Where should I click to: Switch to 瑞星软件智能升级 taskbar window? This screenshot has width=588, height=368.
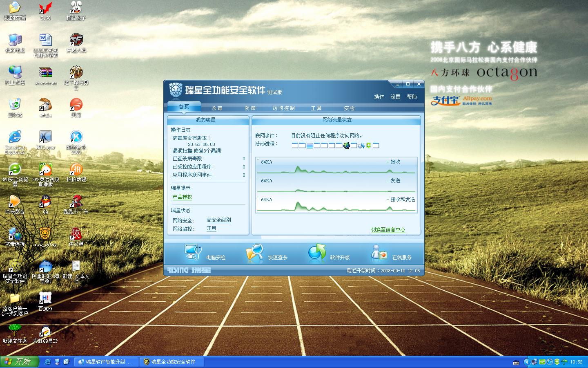106,362
